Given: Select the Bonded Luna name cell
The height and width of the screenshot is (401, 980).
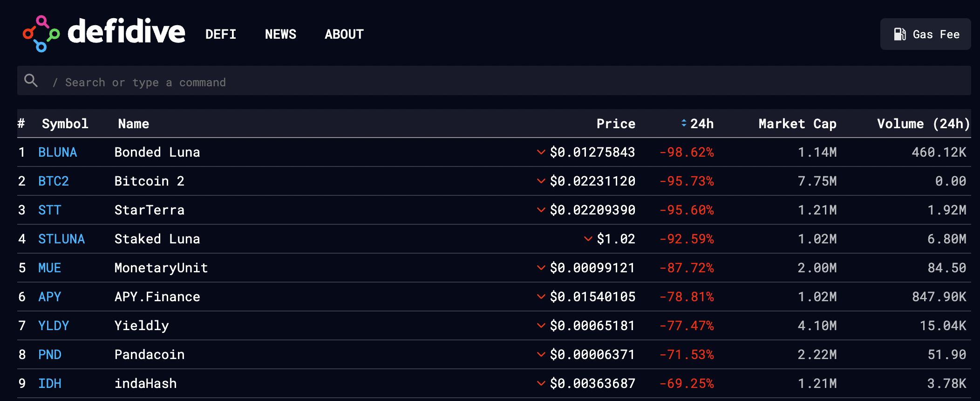Looking at the screenshot, I should click(157, 152).
